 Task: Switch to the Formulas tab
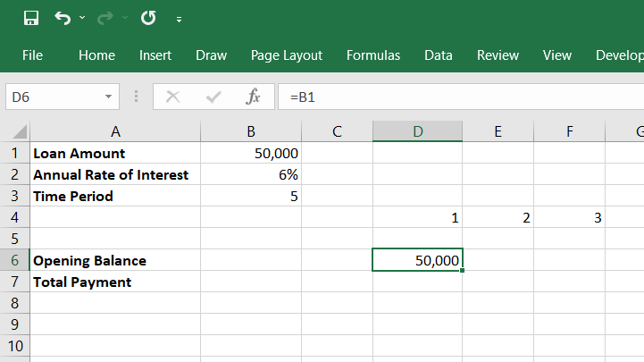(x=373, y=55)
